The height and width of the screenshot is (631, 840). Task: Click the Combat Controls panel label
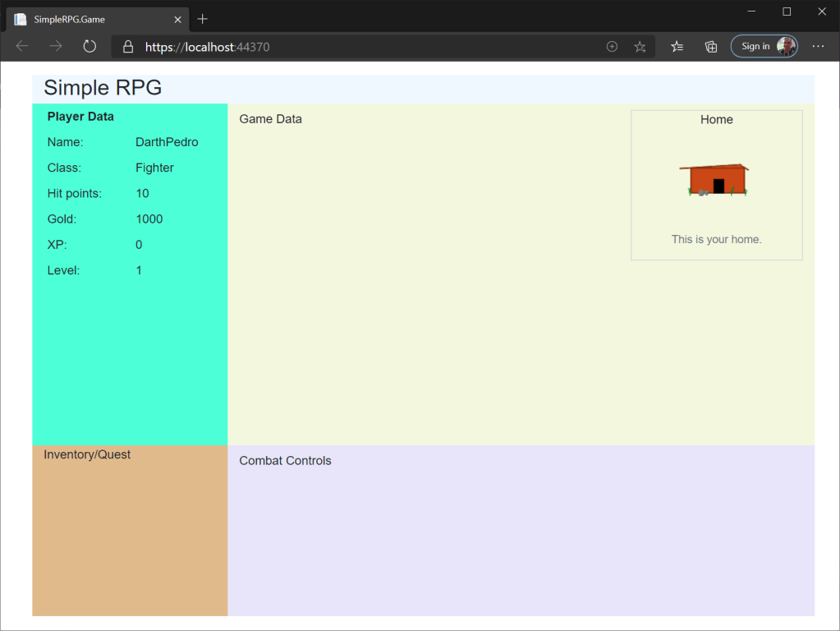tap(285, 461)
